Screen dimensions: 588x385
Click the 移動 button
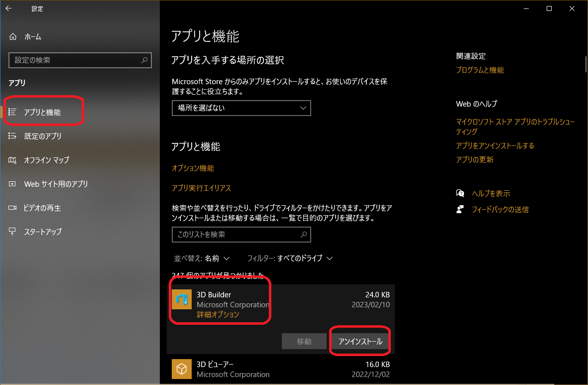pyautogui.click(x=304, y=342)
